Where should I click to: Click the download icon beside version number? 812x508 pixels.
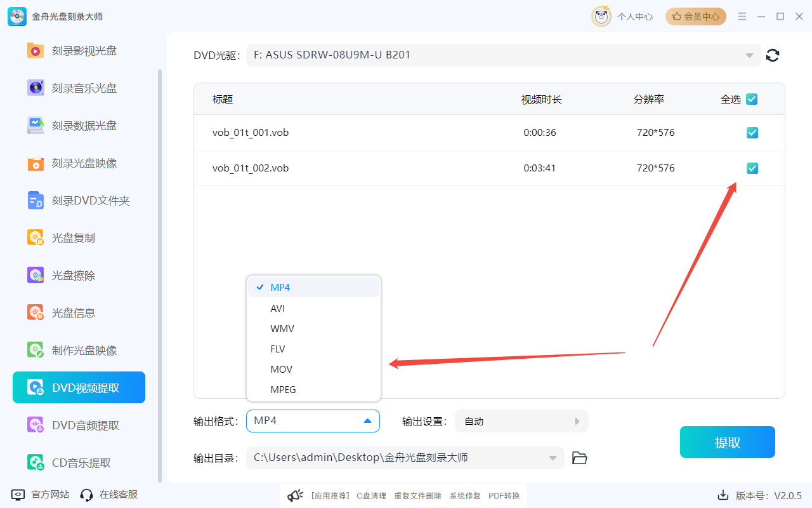coord(723,495)
